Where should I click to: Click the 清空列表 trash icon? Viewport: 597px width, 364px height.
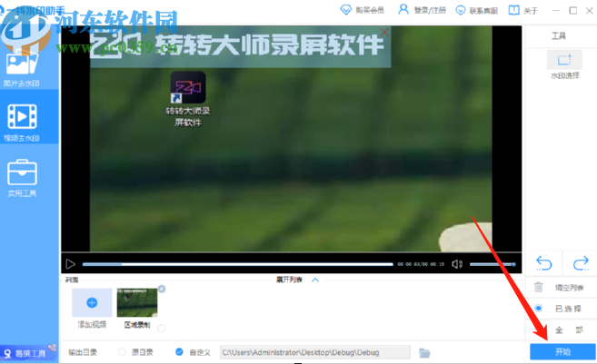tap(538, 287)
